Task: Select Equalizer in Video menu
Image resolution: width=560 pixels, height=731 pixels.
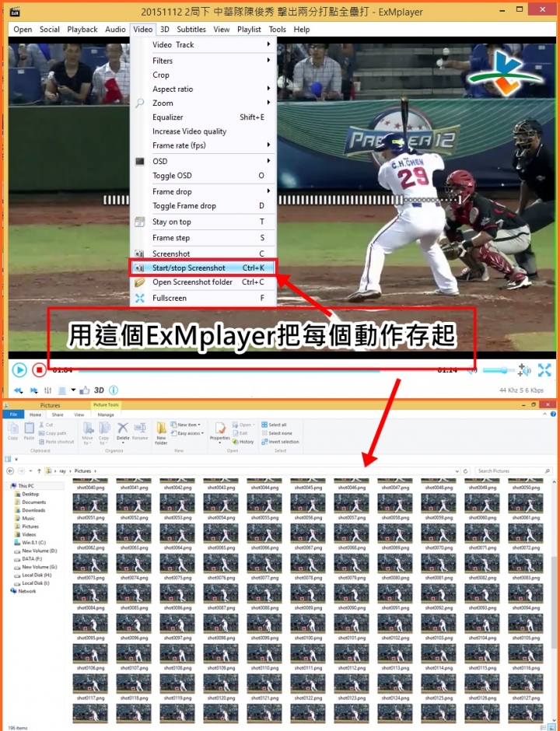Action: (x=203, y=117)
